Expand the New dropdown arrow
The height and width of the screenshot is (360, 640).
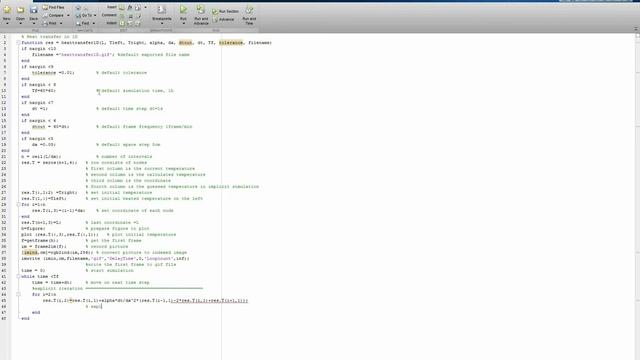(x=7, y=24)
